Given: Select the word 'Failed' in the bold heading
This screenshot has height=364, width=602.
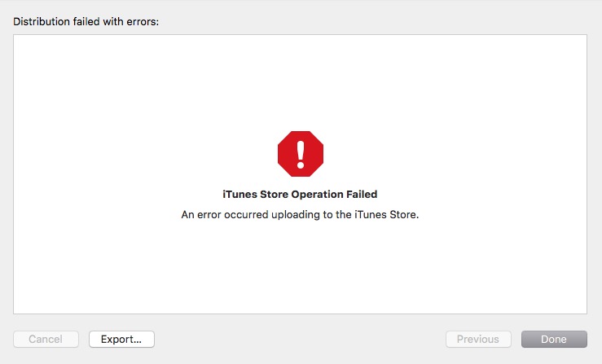Looking at the screenshot, I should click(362, 195).
